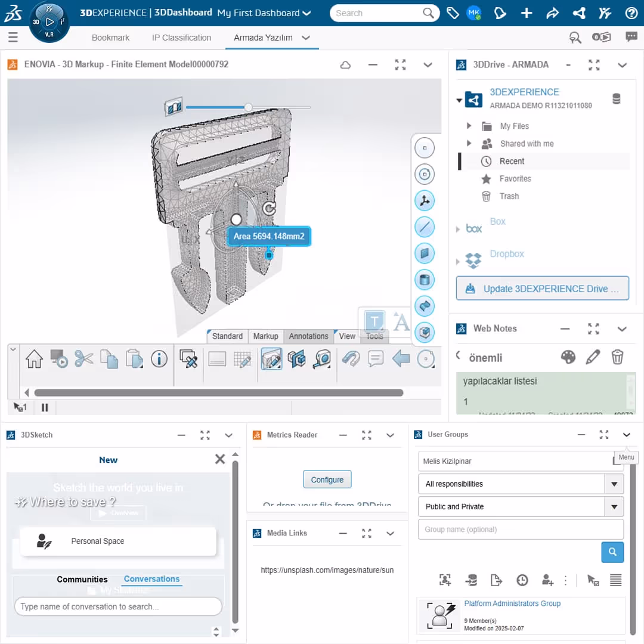Open the hamburger side menu

click(13, 38)
